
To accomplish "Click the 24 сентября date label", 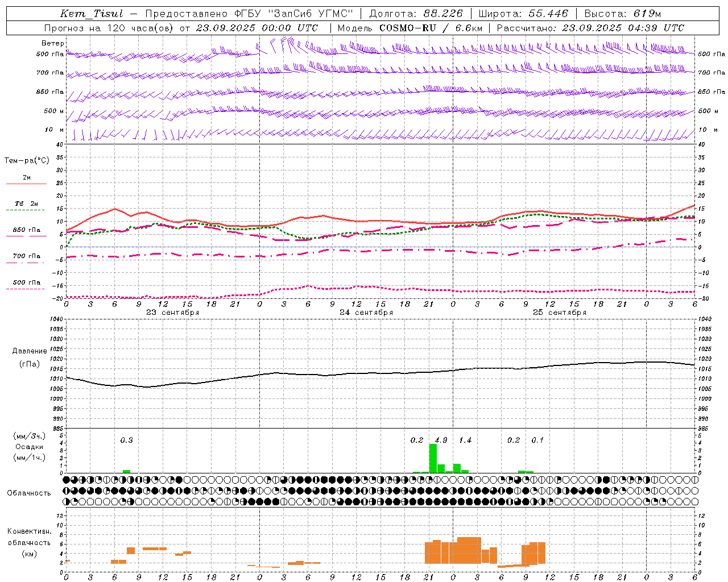I will pos(366,313).
